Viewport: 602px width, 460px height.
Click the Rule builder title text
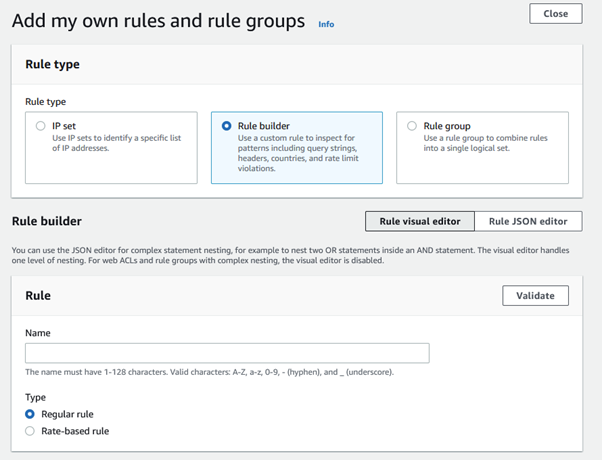point(263,126)
